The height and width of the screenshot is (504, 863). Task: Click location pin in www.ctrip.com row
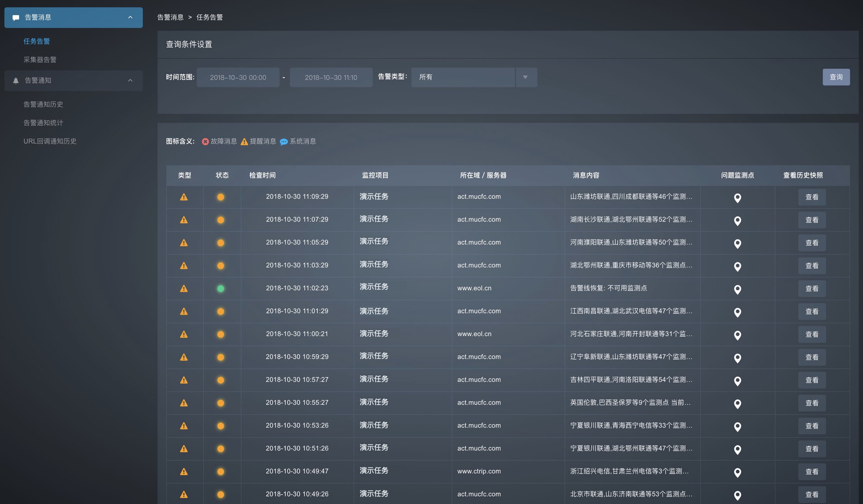click(737, 472)
